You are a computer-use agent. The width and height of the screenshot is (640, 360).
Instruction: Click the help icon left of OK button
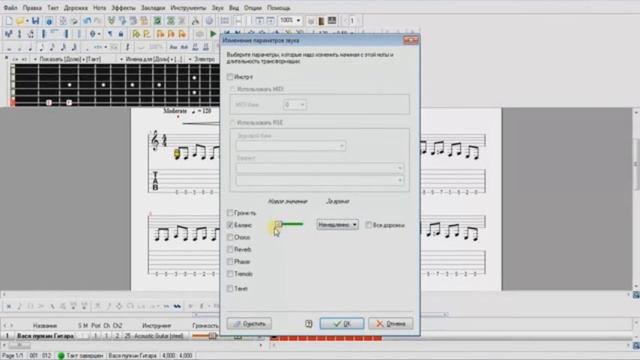309,324
